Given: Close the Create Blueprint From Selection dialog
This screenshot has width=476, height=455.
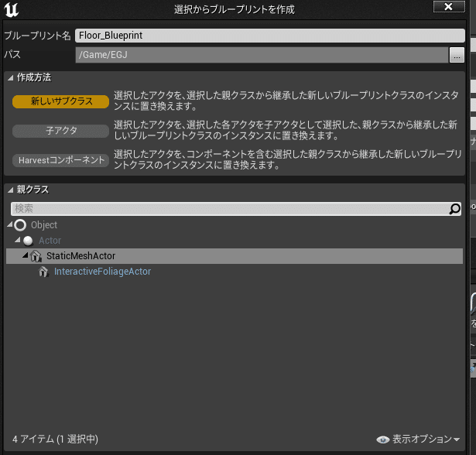Looking at the screenshot, I should (449, 7).
